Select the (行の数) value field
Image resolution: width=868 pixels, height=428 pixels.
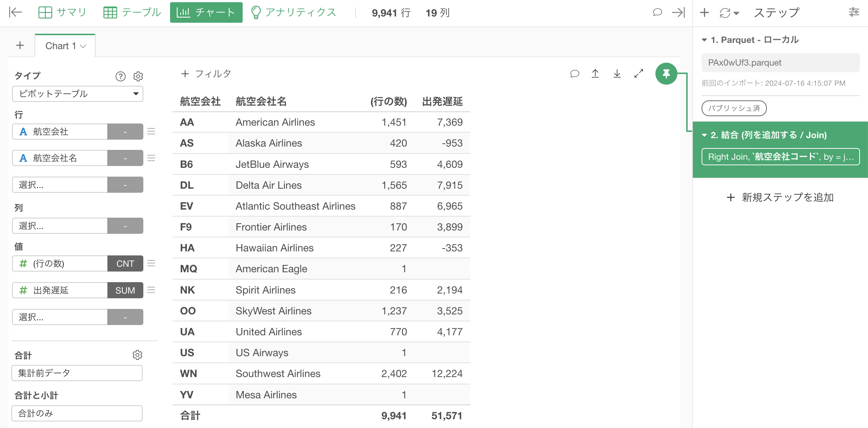coord(60,263)
